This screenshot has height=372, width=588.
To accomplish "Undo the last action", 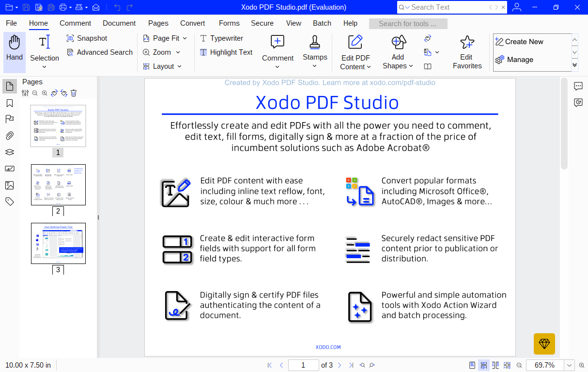I will click(117, 7).
